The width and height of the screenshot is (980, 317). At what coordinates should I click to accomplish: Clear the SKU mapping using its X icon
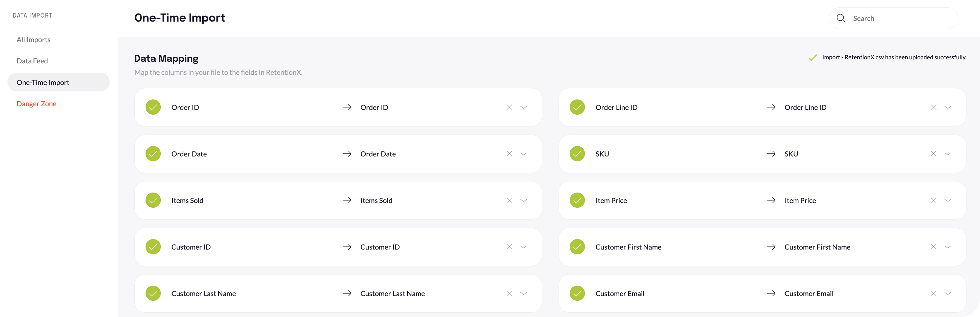[933, 154]
